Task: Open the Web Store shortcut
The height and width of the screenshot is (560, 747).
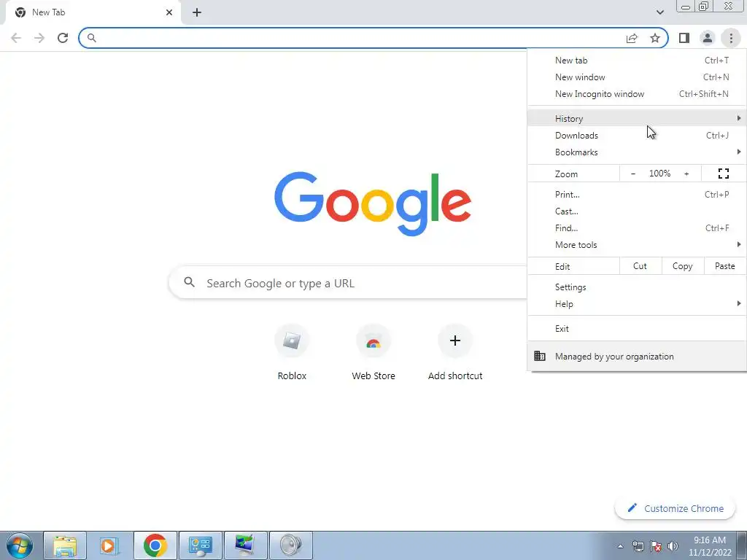Action: coord(373,352)
